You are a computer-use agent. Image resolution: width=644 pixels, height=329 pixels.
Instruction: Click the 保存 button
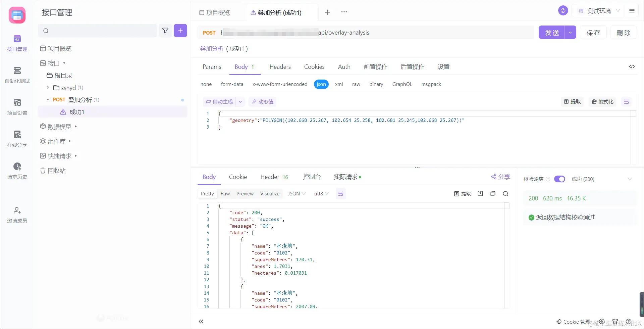coord(593,33)
